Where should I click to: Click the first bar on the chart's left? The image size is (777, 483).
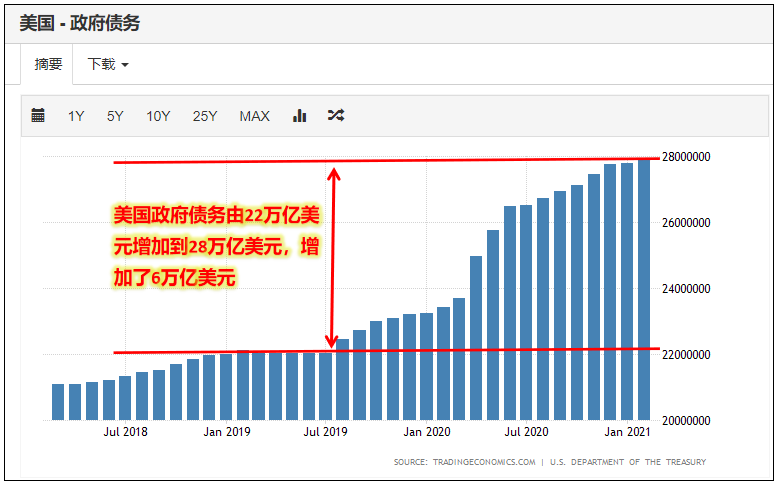pos(58,402)
